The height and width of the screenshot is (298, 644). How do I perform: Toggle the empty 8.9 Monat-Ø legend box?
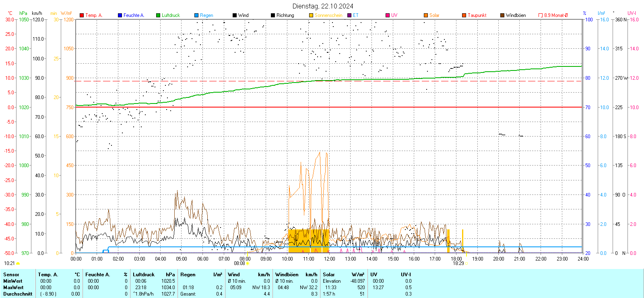point(541,15)
